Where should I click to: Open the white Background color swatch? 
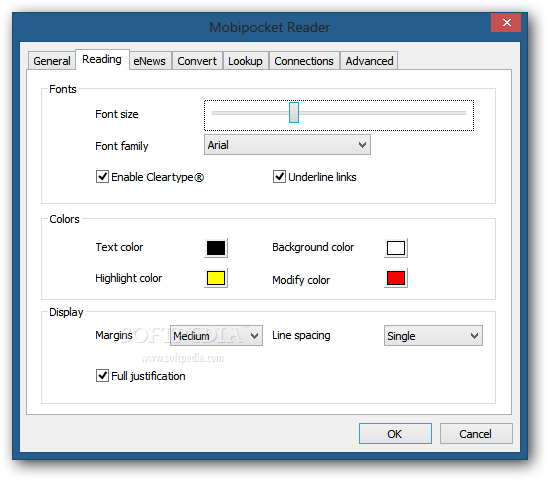(x=396, y=248)
